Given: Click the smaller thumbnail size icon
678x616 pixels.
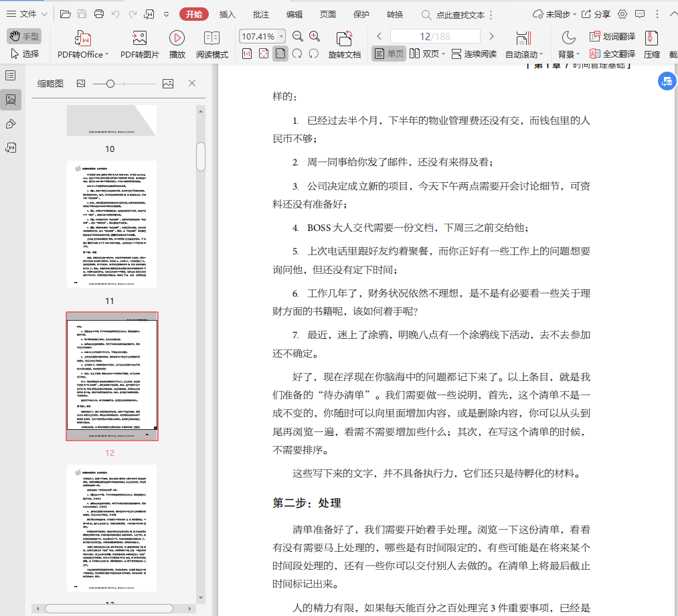Looking at the screenshot, I should pyautogui.click(x=81, y=84).
